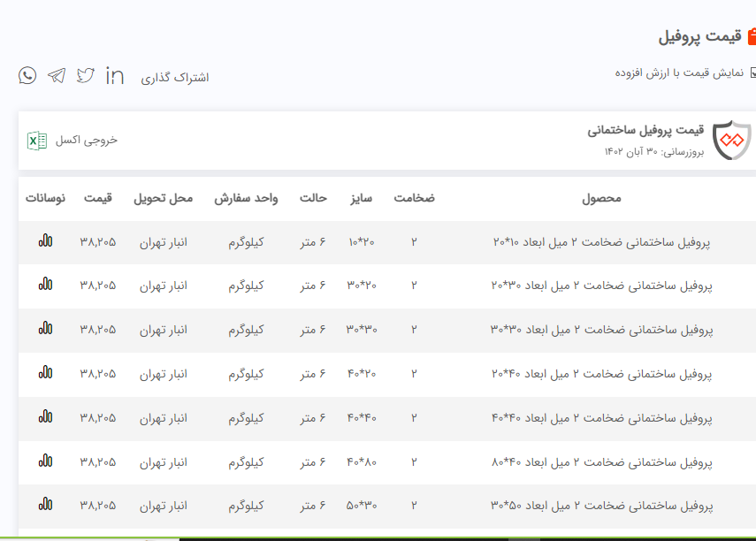Open product پروفیل ساختمانی ضخامت ۲ میل ابعاد ۴۰*۸۰
Screen dimensions: 756x541
(x=601, y=461)
